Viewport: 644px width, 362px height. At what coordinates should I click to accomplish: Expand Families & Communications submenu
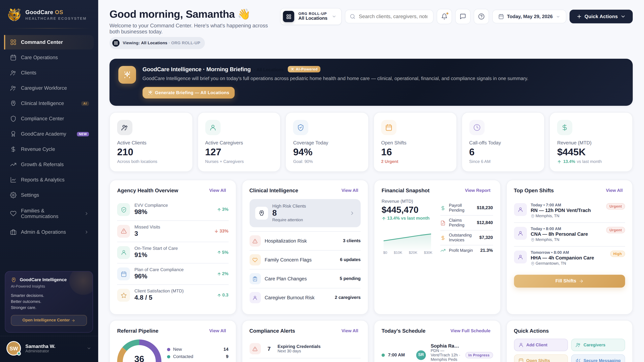pos(49,214)
